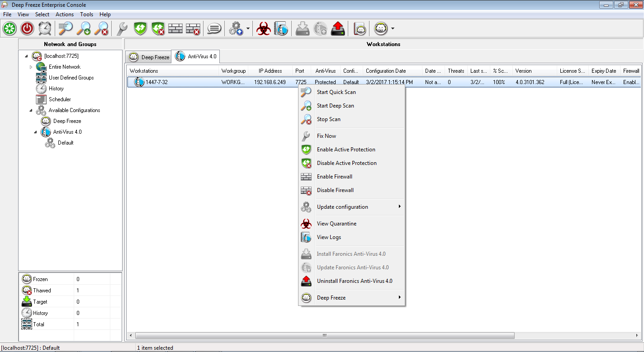Select Enable Active Protection in context menu
The width and height of the screenshot is (644, 352).
(352, 150)
